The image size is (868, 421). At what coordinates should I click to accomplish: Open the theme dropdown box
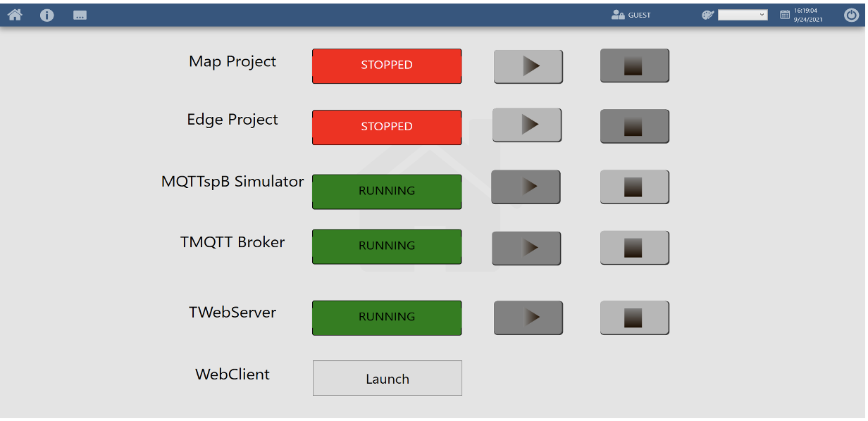743,15
